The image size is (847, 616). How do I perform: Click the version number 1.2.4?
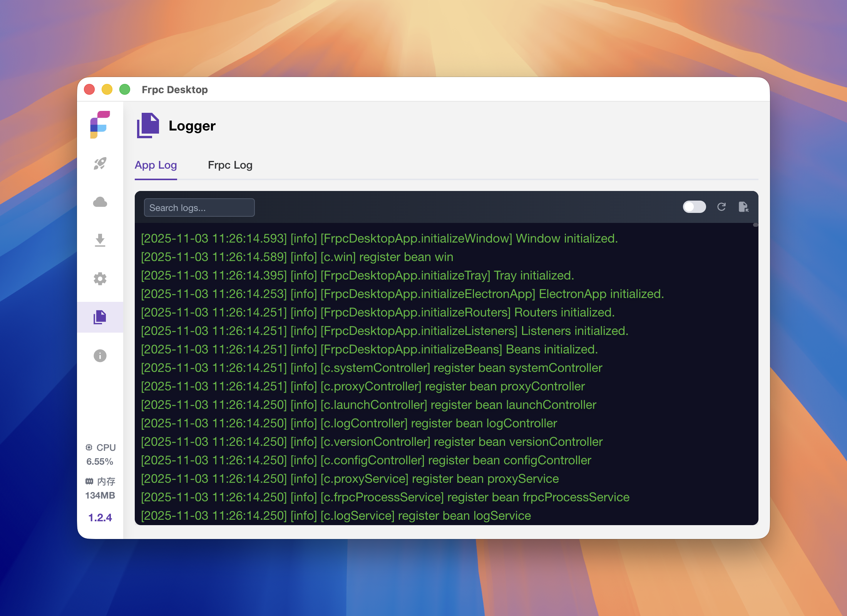[100, 517]
